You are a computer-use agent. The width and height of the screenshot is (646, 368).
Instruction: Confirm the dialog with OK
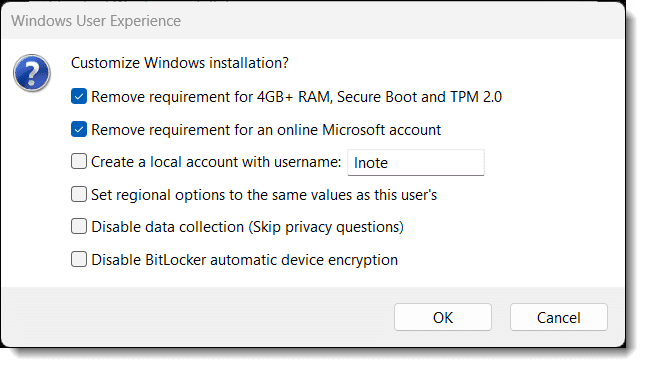pyautogui.click(x=443, y=317)
